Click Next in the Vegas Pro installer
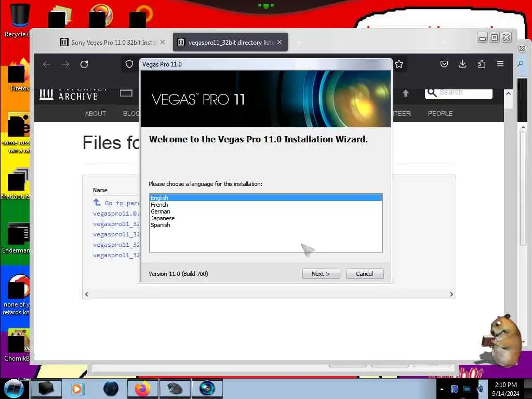Image resolution: width=532 pixels, height=399 pixels. (321, 274)
